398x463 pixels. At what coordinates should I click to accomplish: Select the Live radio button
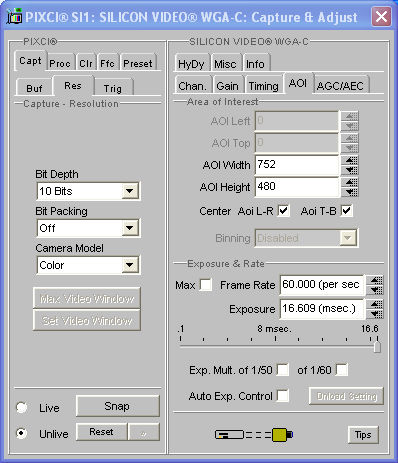(22, 407)
